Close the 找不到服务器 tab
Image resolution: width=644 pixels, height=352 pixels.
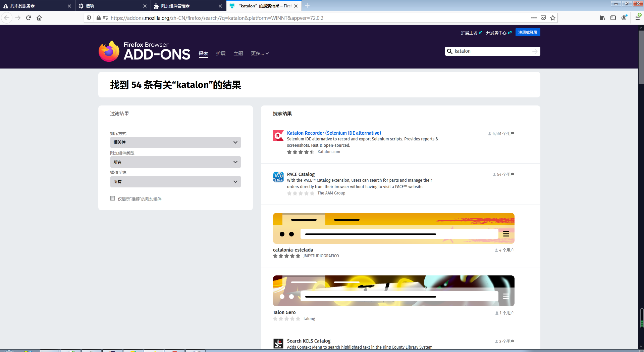tap(69, 6)
